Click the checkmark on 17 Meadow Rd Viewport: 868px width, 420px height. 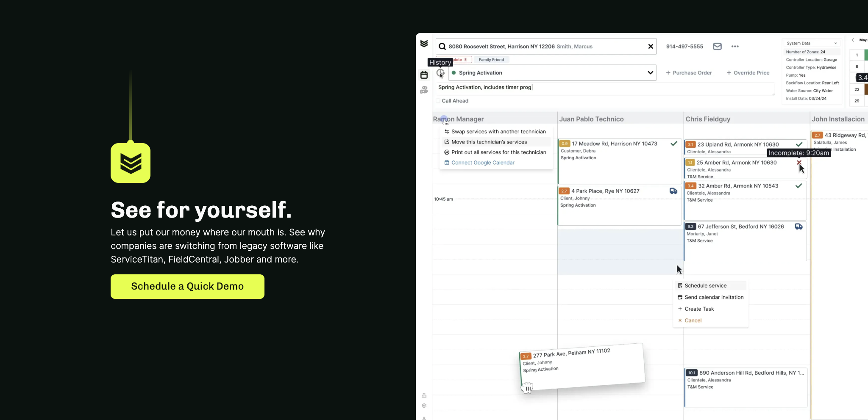click(673, 144)
